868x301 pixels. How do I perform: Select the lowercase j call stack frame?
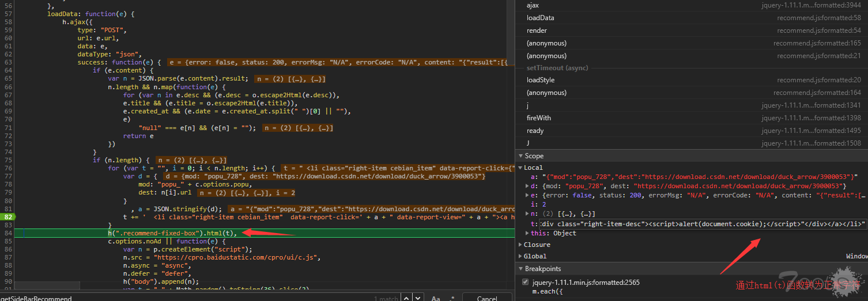692,105
